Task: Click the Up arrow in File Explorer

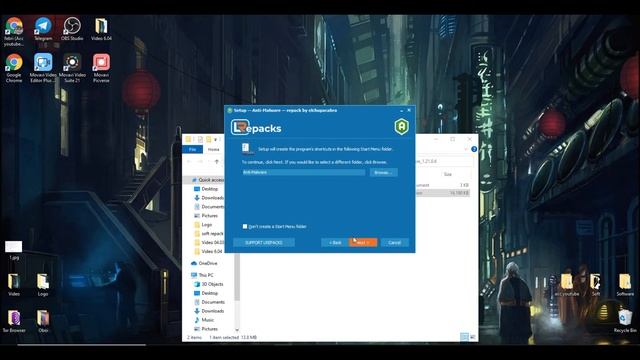Action: click(x=217, y=162)
